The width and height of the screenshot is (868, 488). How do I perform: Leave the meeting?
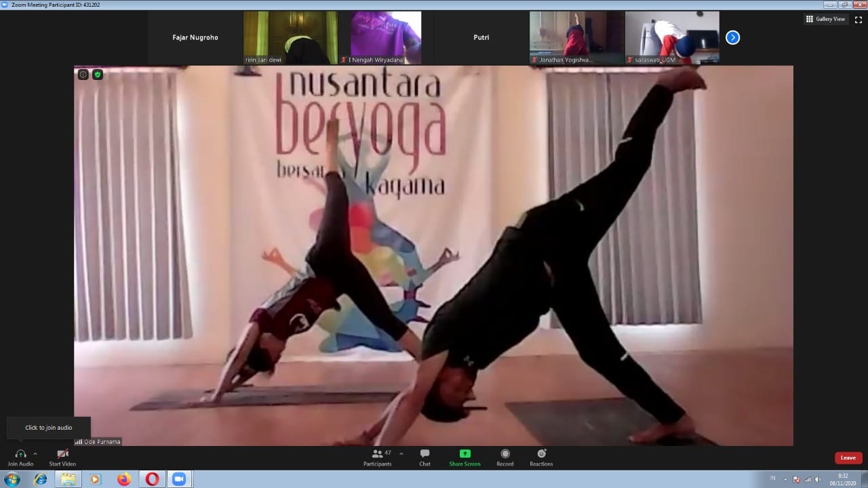(848, 457)
